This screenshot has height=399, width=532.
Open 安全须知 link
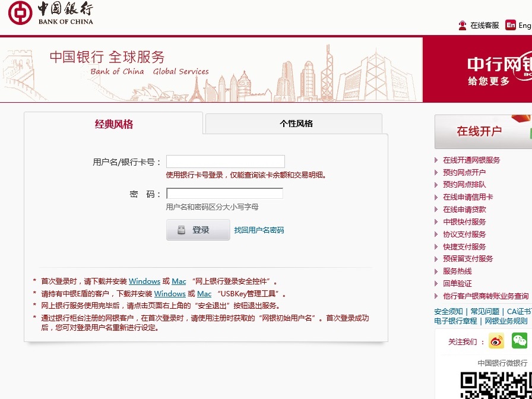pyautogui.click(x=448, y=312)
